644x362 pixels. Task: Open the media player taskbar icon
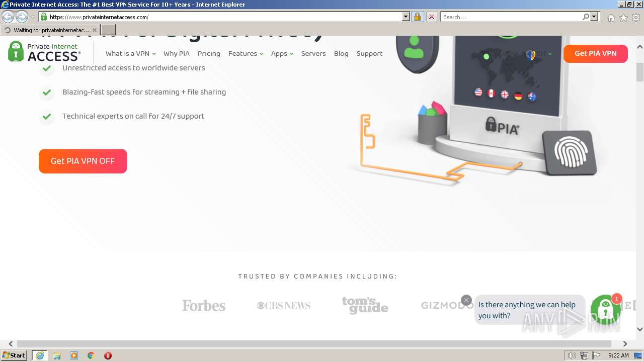[x=74, y=355]
